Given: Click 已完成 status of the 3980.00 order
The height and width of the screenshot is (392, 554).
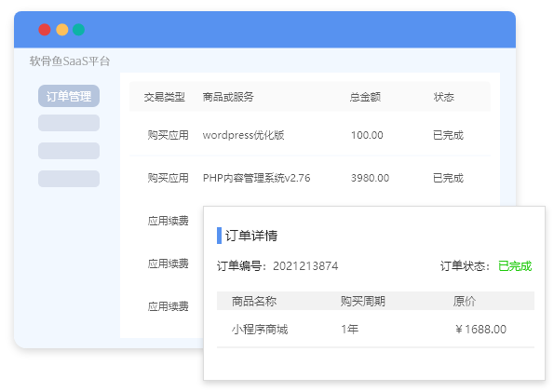Looking at the screenshot, I should [448, 178].
